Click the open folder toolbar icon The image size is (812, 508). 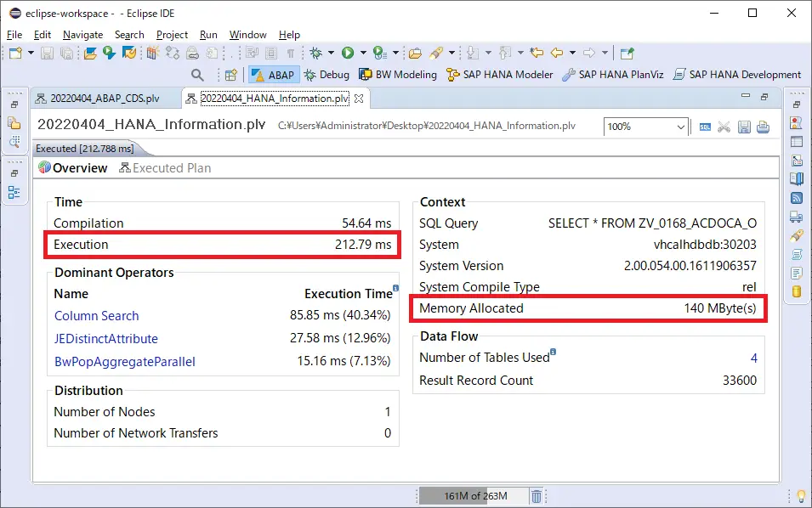tap(415, 53)
